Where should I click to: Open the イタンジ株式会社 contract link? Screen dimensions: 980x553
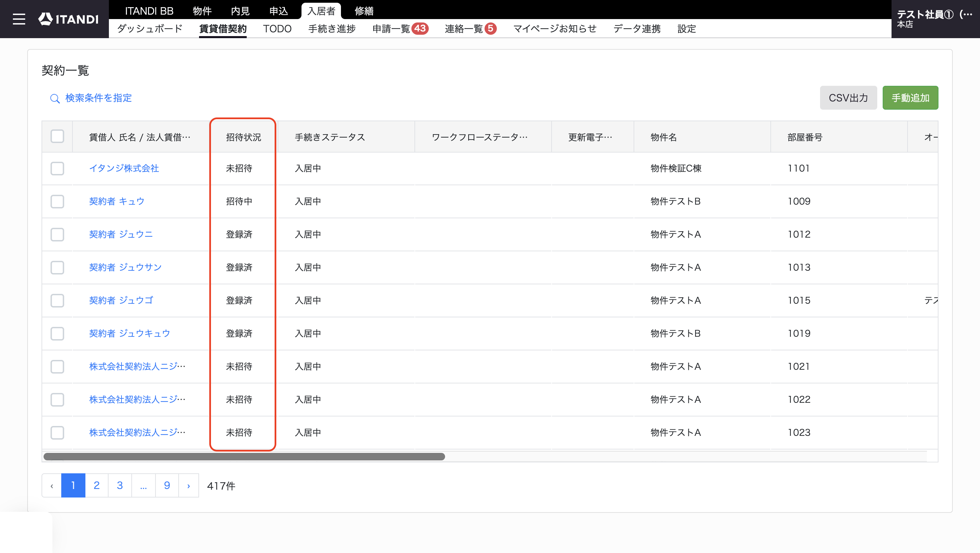tap(124, 168)
